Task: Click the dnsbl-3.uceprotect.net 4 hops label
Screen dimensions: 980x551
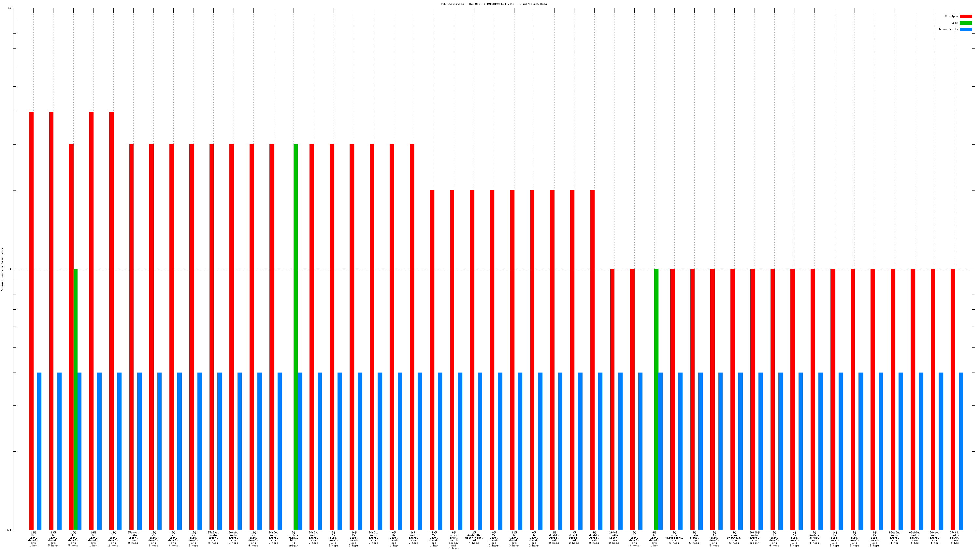Action: (x=474, y=538)
